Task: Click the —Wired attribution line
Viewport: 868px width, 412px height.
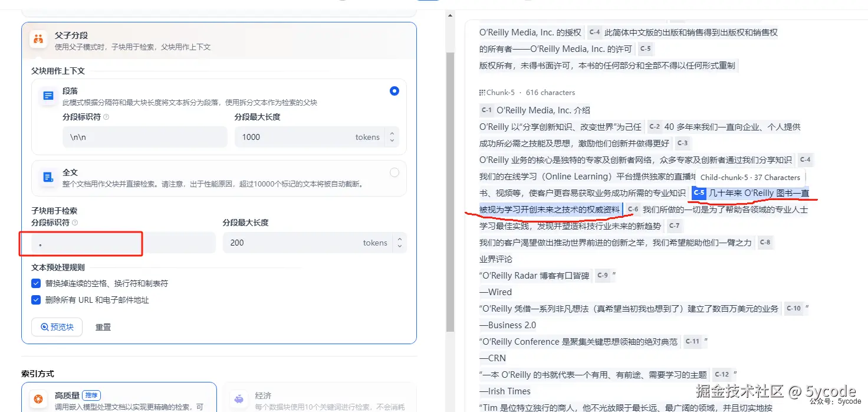Action: pyautogui.click(x=495, y=292)
